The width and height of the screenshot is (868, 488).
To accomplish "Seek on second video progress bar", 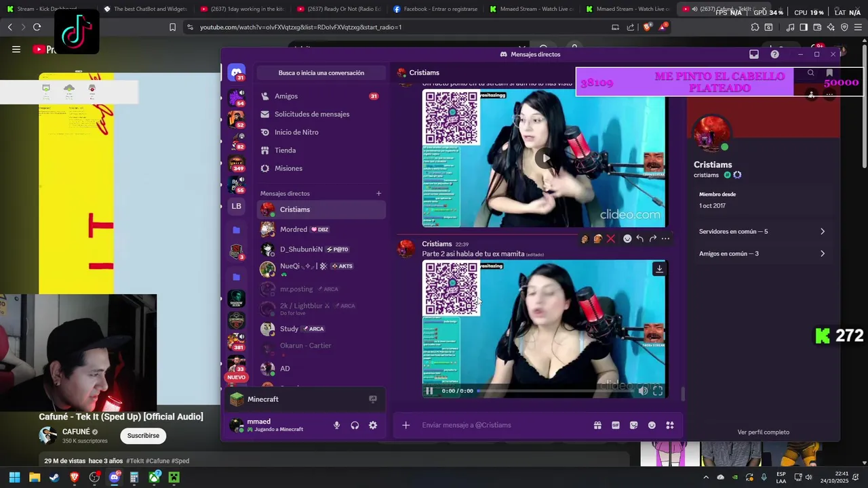I will coord(555,391).
